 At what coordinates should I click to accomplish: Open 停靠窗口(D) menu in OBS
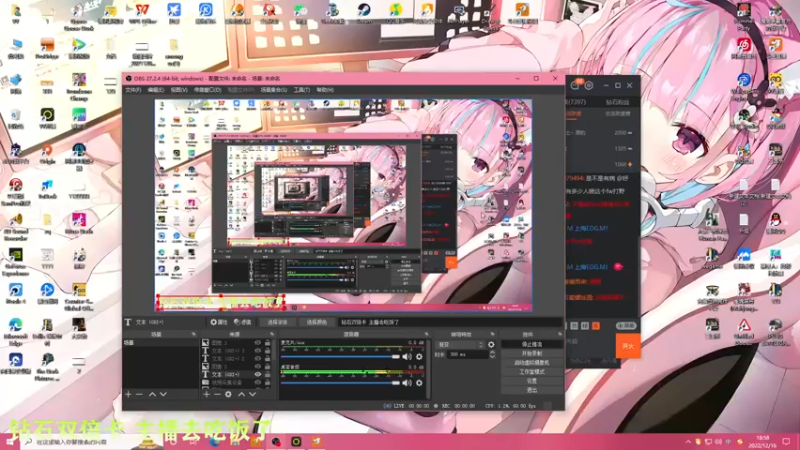[207, 90]
